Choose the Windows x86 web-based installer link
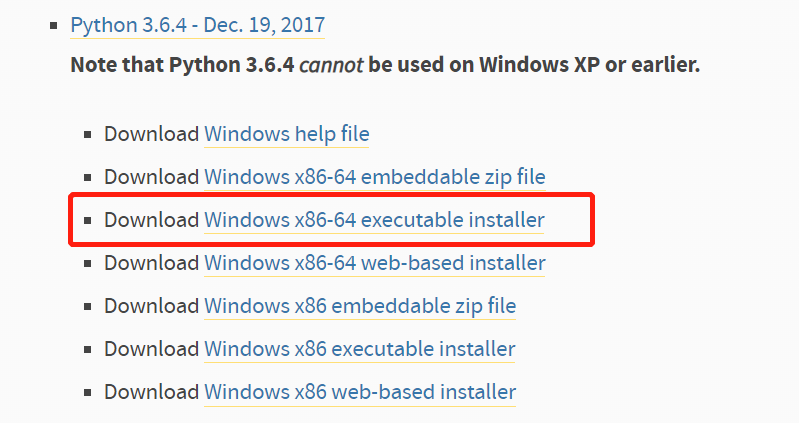The image size is (799, 423). [360, 392]
